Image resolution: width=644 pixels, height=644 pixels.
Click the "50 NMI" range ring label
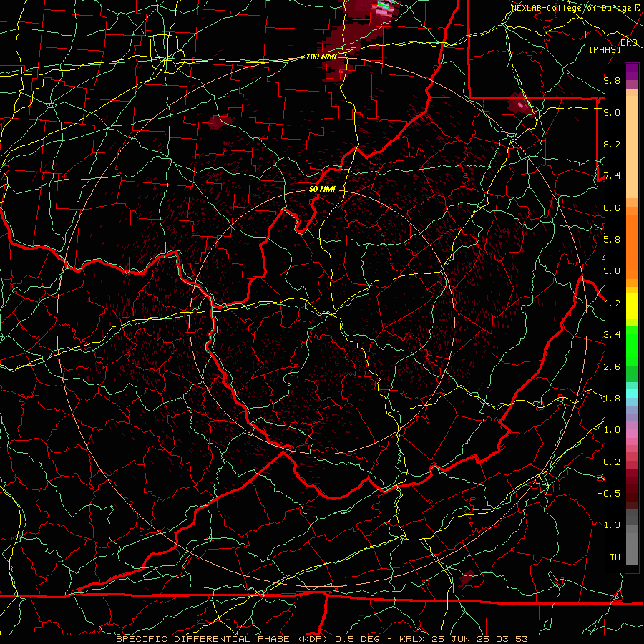click(323, 189)
